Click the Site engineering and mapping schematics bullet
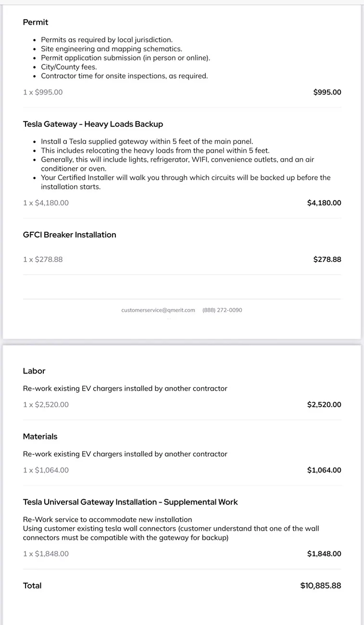The image size is (364, 625). click(x=112, y=49)
